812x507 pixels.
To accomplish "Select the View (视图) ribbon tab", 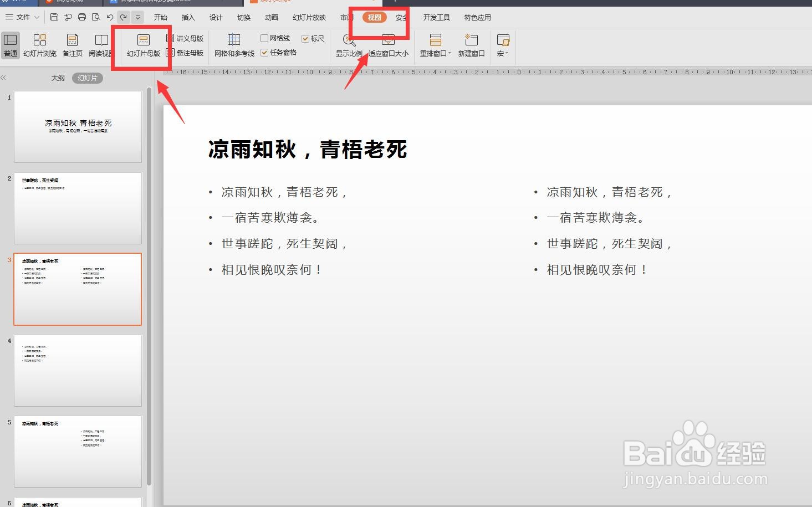I will [x=375, y=17].
